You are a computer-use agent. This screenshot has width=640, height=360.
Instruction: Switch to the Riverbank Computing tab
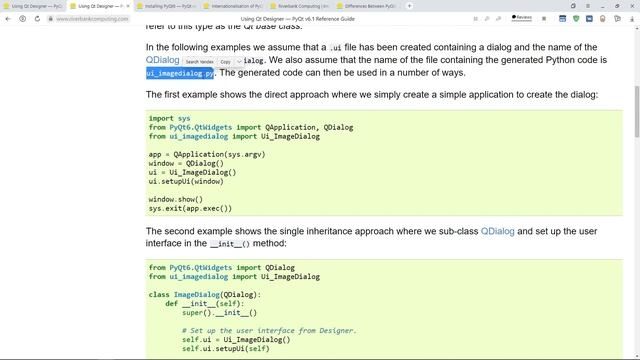point(300,6)
